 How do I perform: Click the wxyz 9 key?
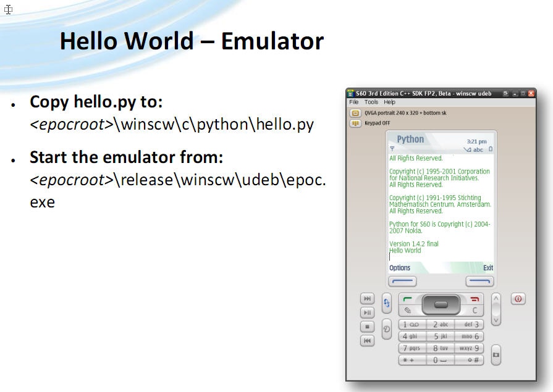[469, 348]
